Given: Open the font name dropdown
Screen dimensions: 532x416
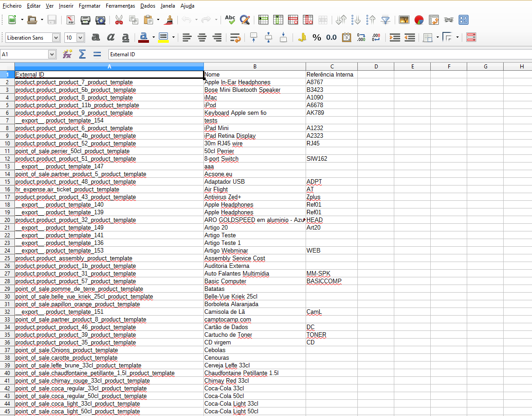Looking at the screenshot, I should coord(56,38).
